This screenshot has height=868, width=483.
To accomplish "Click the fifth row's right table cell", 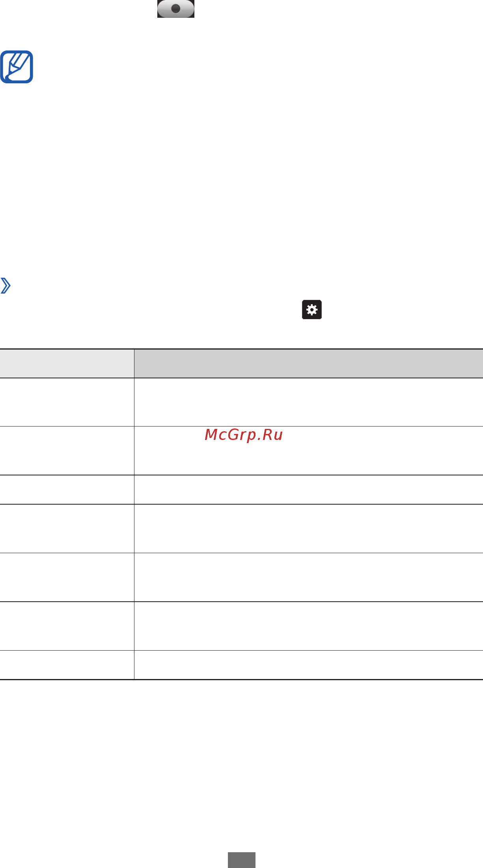I will point(309,577).
